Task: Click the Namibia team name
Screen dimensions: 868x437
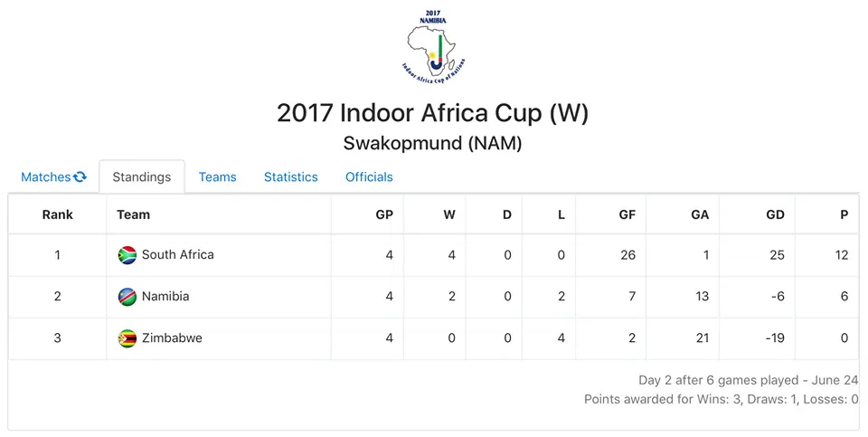Action: point(165,297)
